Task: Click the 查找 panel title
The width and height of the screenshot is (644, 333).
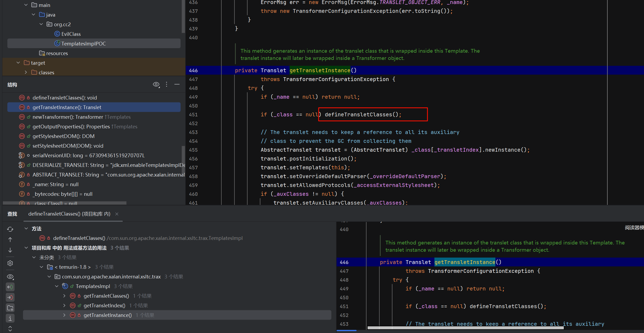Action: pos(12,214)
